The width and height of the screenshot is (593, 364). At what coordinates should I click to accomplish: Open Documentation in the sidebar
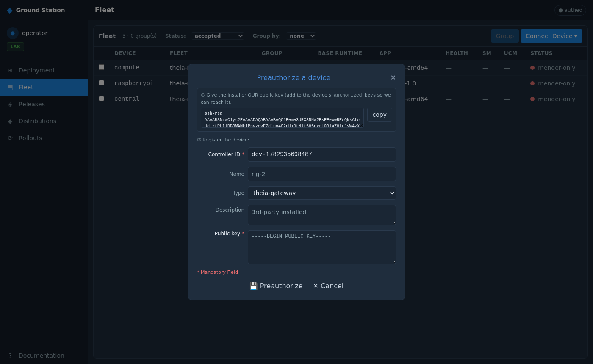click(44, 356)
